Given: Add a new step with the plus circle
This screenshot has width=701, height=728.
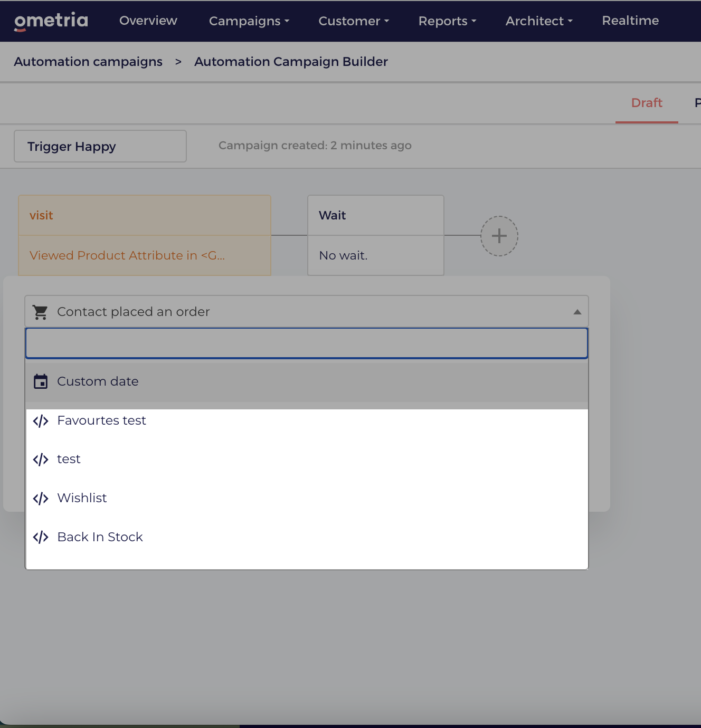Looking at the screenshot, I should [499, 236].
